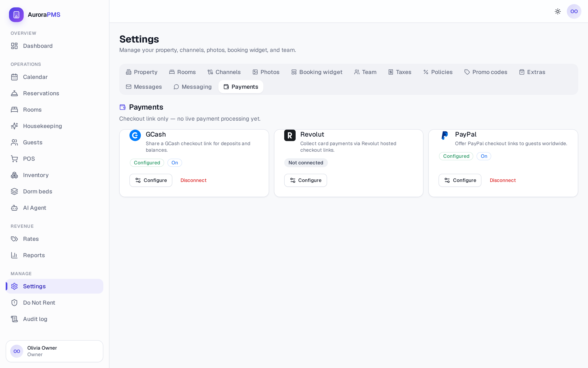588x368 pixels.
Task: Click the GCash card title
Action: point(156,134)
